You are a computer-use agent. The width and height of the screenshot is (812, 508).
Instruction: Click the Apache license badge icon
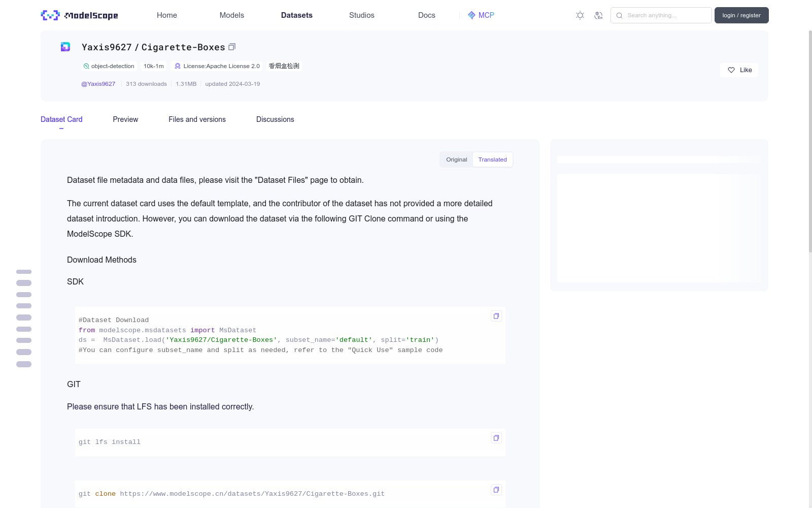(178, 66)
